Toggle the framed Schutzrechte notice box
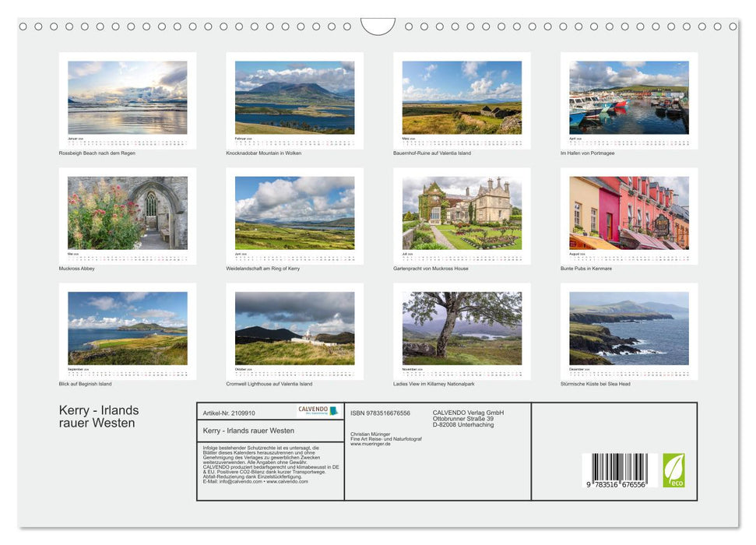The image size is (756, 545). click(269, 467)
